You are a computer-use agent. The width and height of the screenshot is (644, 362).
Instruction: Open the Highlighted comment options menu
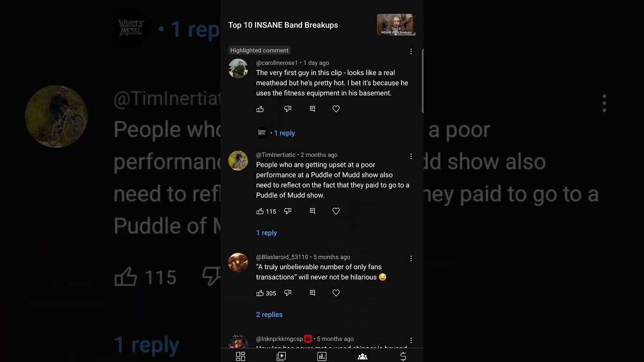[x=411, y=51]
